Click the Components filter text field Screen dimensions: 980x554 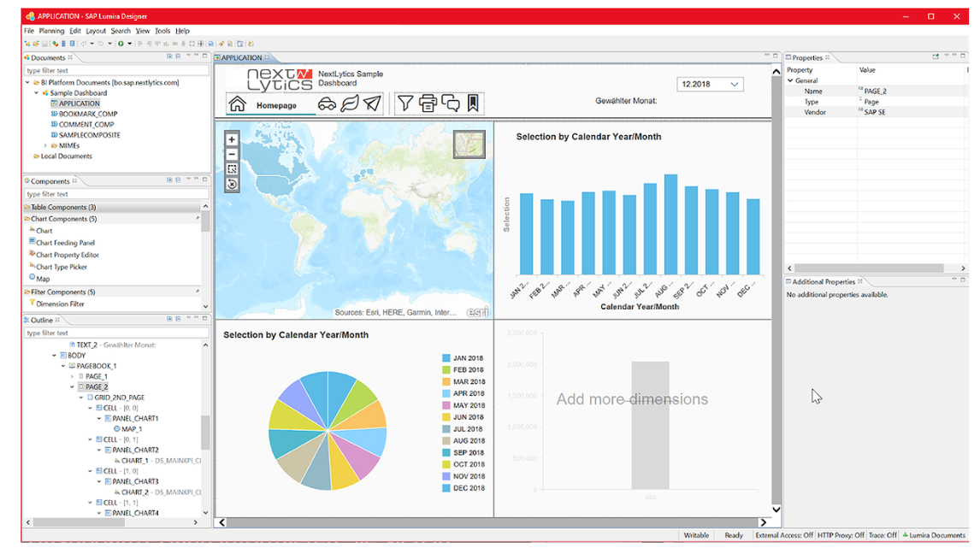116,194
